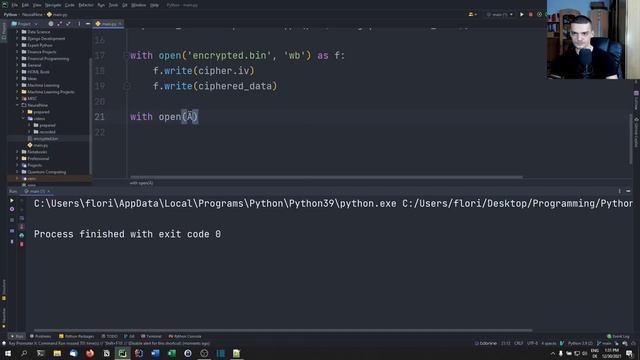640x360 pixels.
Task: Hide the Project panel with minus icon
Action: point(88,24)
